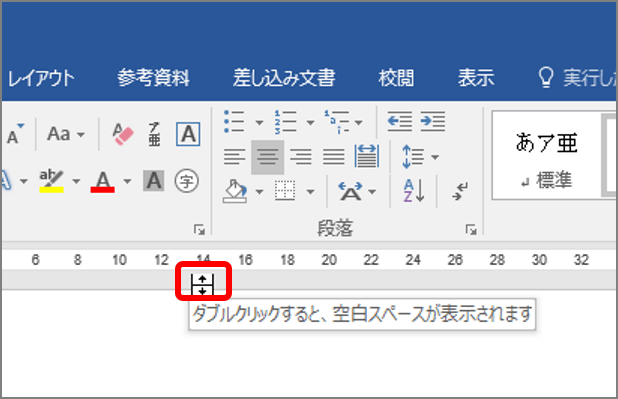618x399 pixels.
Task: Expand the bullet library dropdown
Action: (259, 123)
